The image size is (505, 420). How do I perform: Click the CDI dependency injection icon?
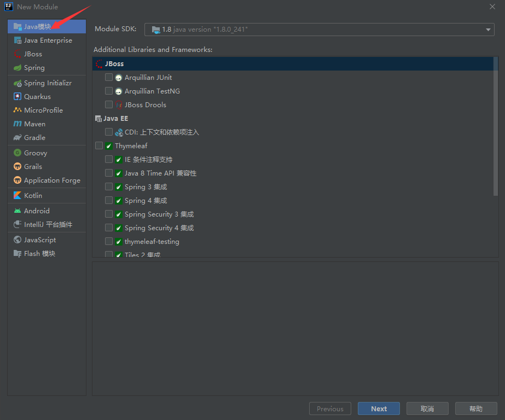[119, 132]
